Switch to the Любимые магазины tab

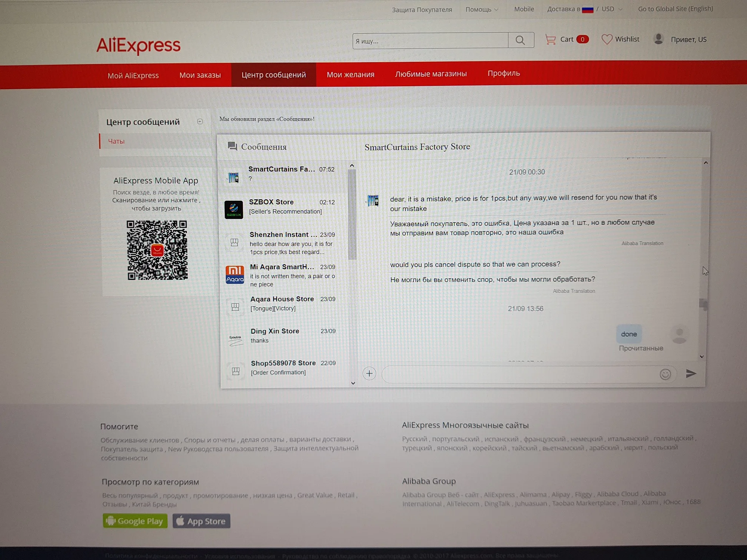[431, 74]
